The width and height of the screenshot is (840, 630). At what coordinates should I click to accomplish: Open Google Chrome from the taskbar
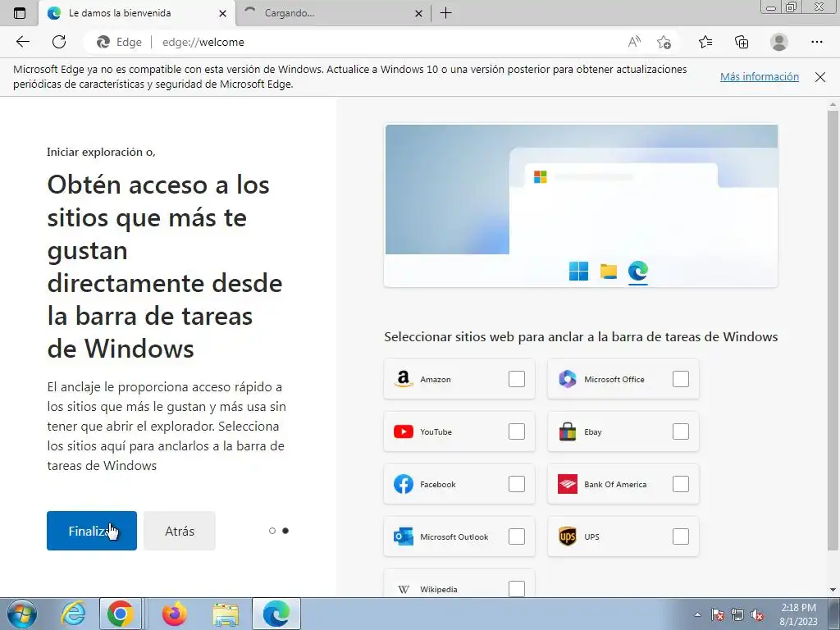point(120,614)
